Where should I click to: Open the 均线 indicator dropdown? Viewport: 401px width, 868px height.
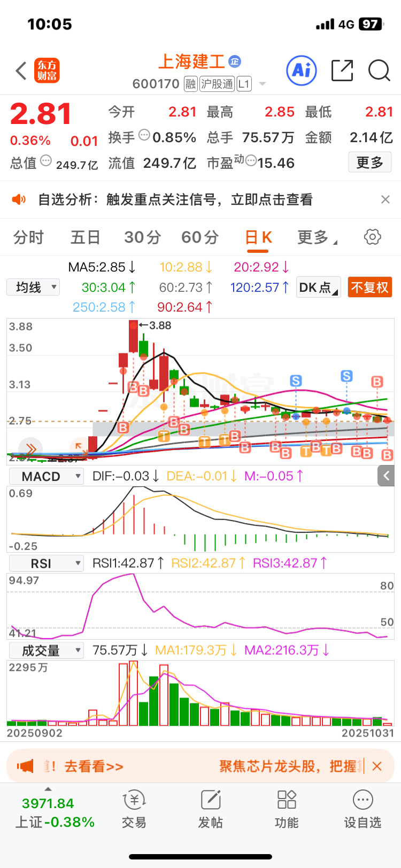pos(33,288)
